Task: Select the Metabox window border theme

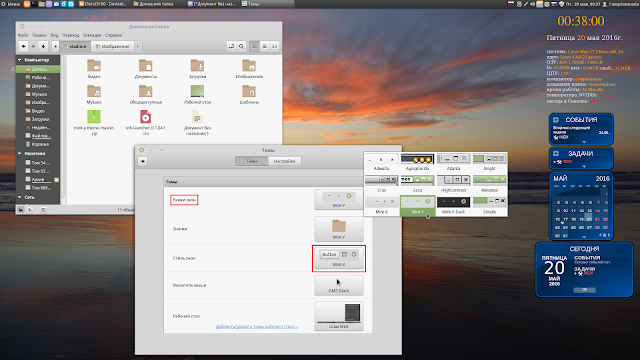Action: point(489,184)
